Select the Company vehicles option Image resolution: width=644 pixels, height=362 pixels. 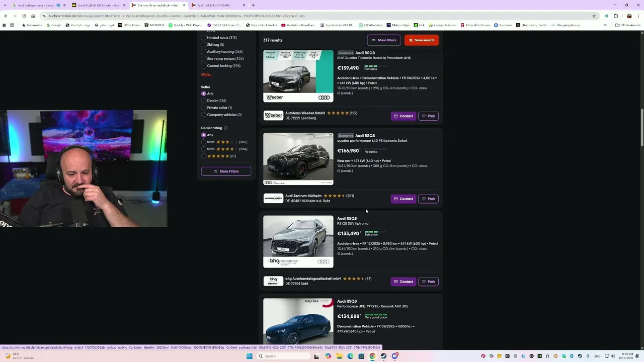click(204, 115)
